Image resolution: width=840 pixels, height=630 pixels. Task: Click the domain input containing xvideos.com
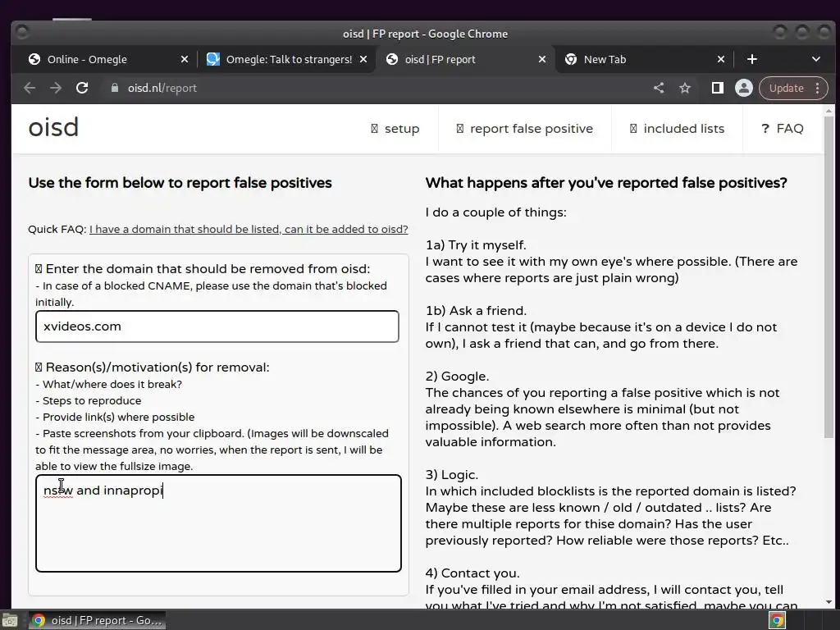click(x=217, y=326)
